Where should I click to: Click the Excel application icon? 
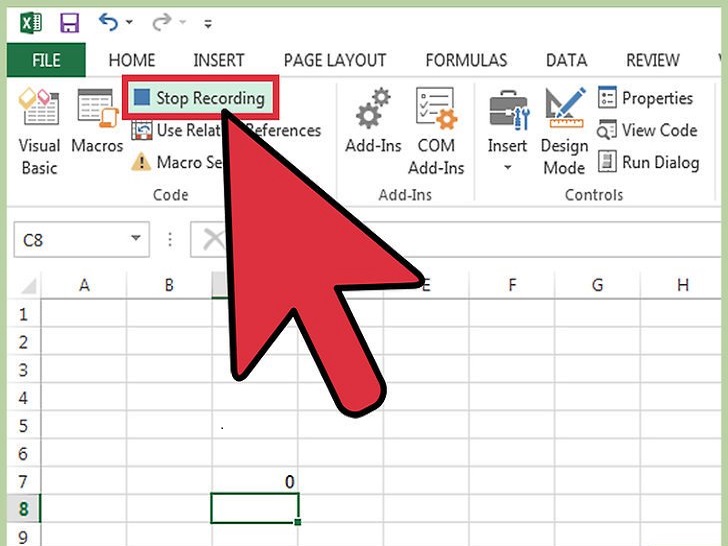pyautogui.click(x=31, y=22)
